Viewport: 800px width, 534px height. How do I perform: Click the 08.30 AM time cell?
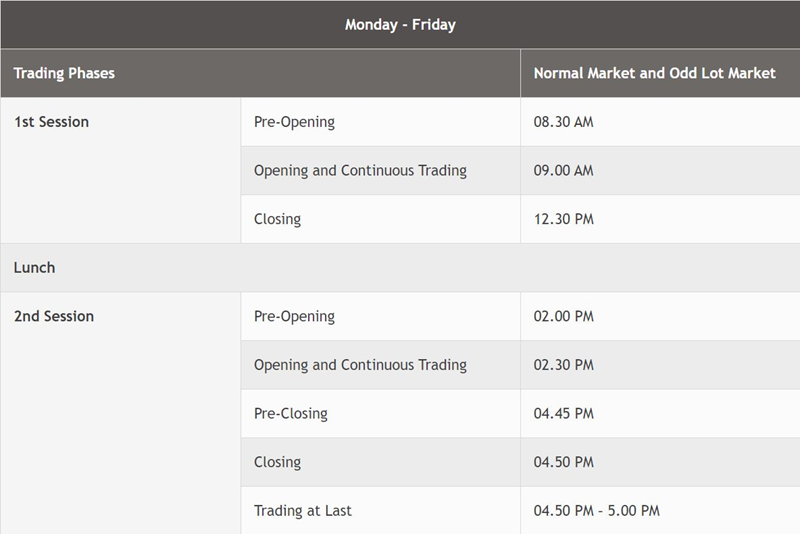point(564,122)
